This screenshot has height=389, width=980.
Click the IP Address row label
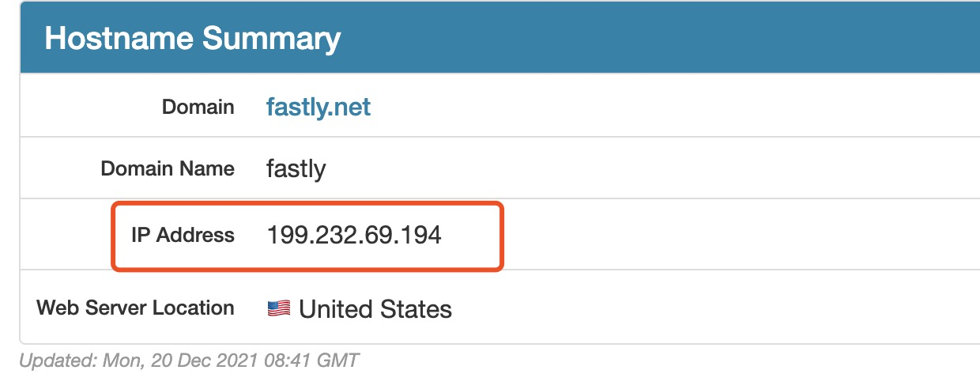[x=183, y=235]
